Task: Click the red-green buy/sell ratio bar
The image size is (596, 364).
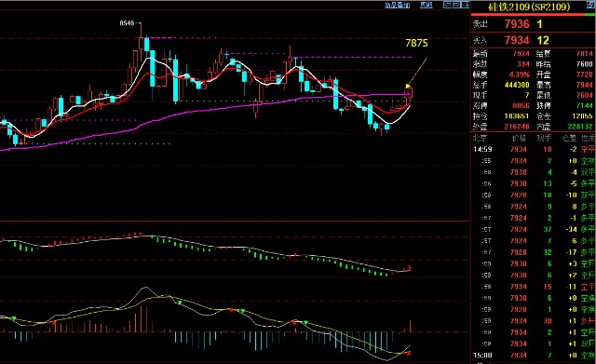Action: click(x=533, y=15)
